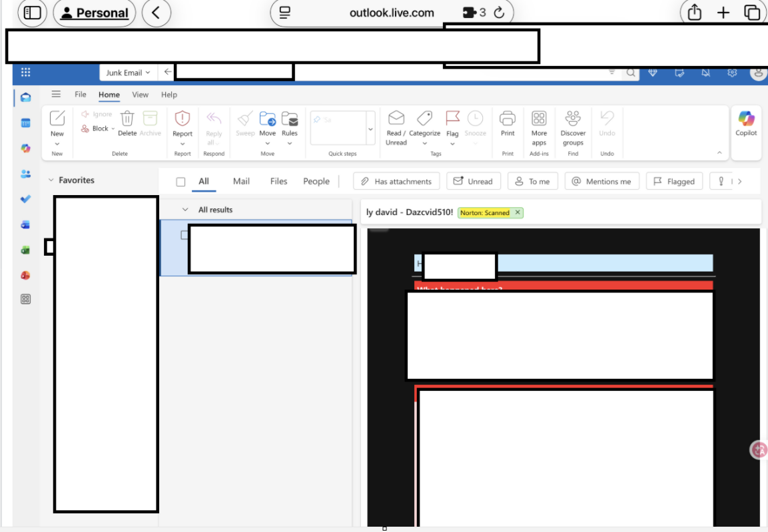Toggle the navigation pane hamburger
This screenshot has width=768, height=532.
click(x=57, y=94)
